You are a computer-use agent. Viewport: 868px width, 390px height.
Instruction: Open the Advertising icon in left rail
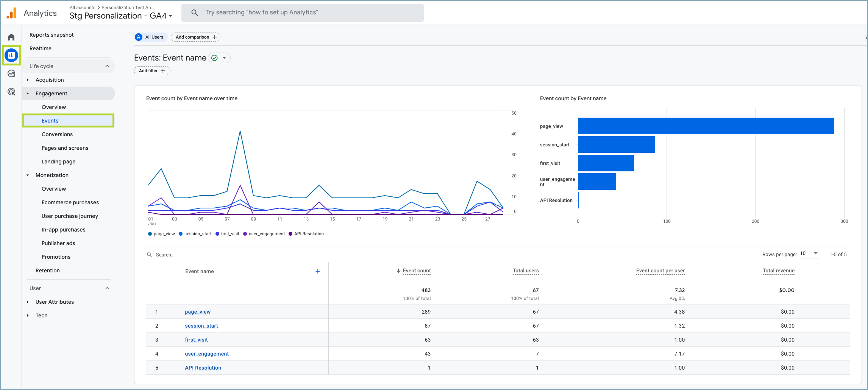(x=11, y=92)
